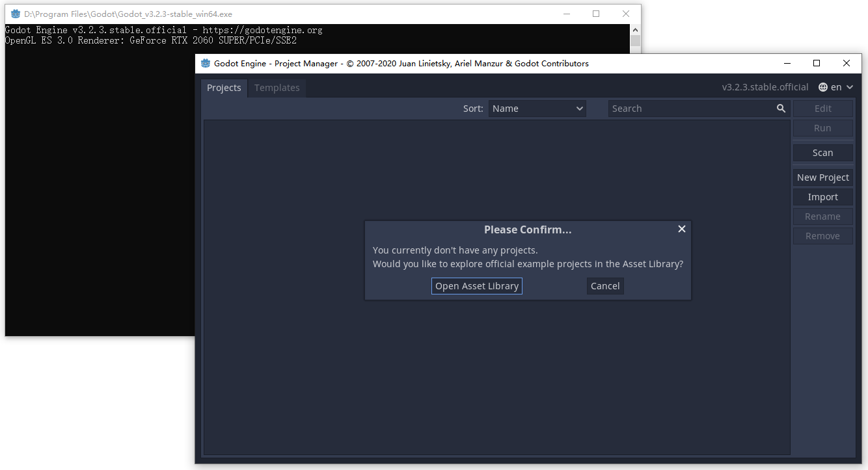Minimize the console window
Image resolution: width=868 pixels, height=470 pixels.
point(566,14)
